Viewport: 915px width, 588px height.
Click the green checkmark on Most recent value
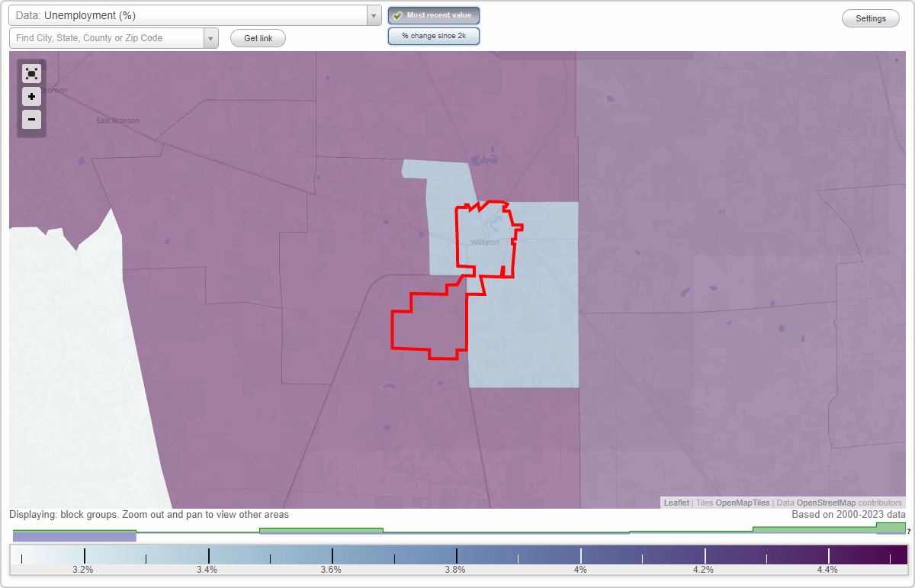(x=398, y=15)
